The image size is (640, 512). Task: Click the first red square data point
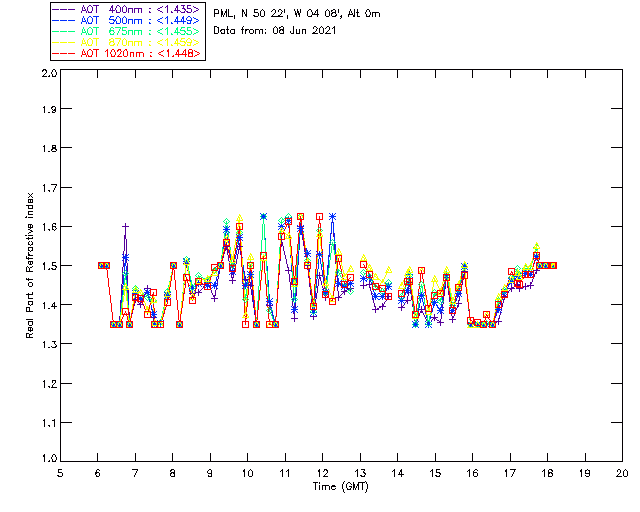pyautogui.click(x=101, y=265)
